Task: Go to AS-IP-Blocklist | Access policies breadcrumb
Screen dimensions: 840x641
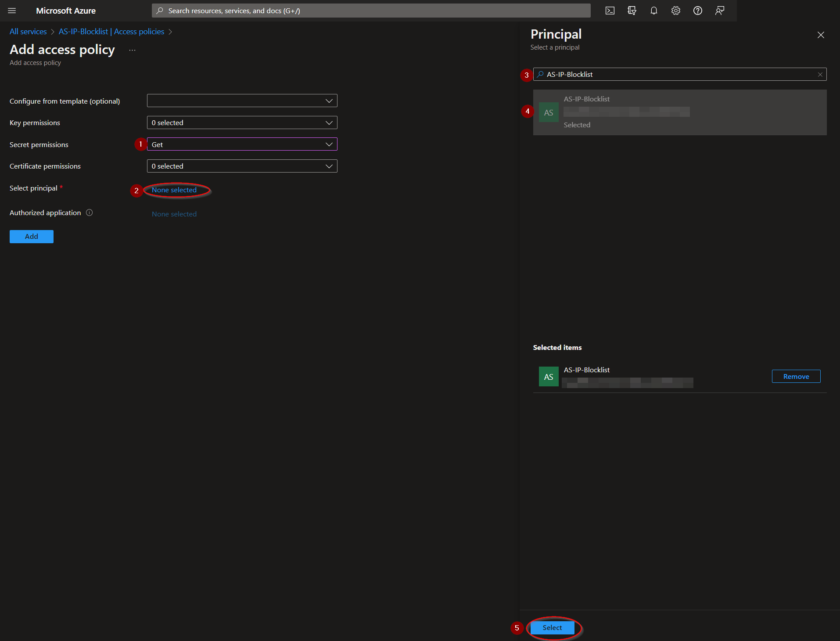Action: [111, 32]
